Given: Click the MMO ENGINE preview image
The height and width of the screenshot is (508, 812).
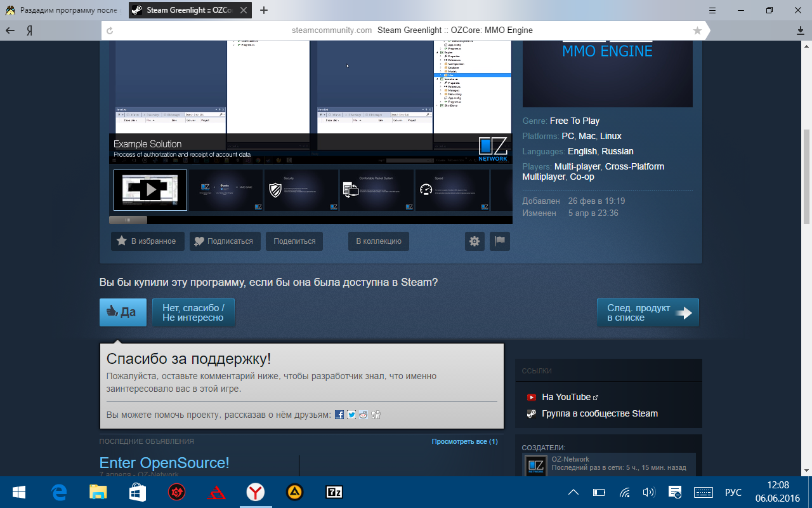Looking at the screenshot, I should tap(608, 73).
